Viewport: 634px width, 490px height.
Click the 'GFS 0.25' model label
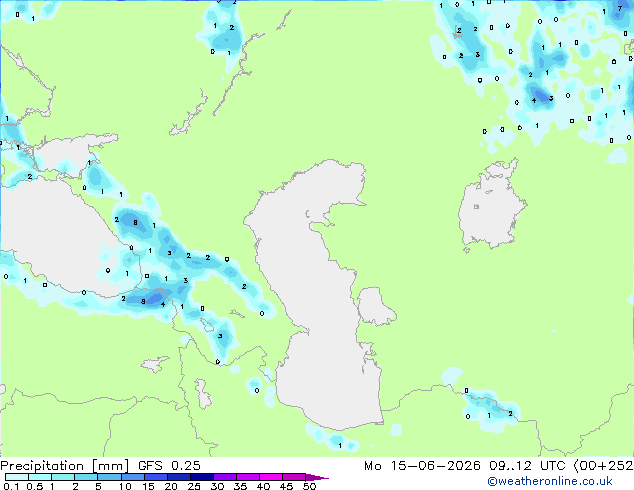coord(169,466)
